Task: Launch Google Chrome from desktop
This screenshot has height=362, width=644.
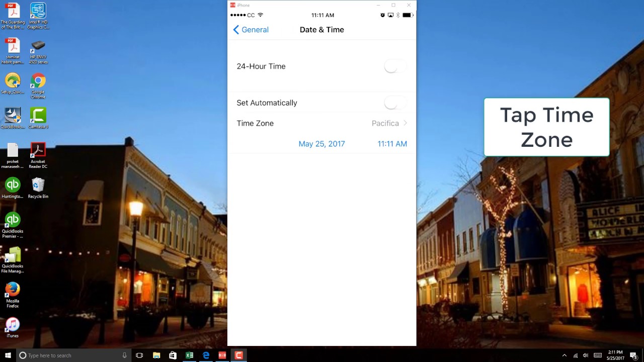Action: (x=38, y=86)
